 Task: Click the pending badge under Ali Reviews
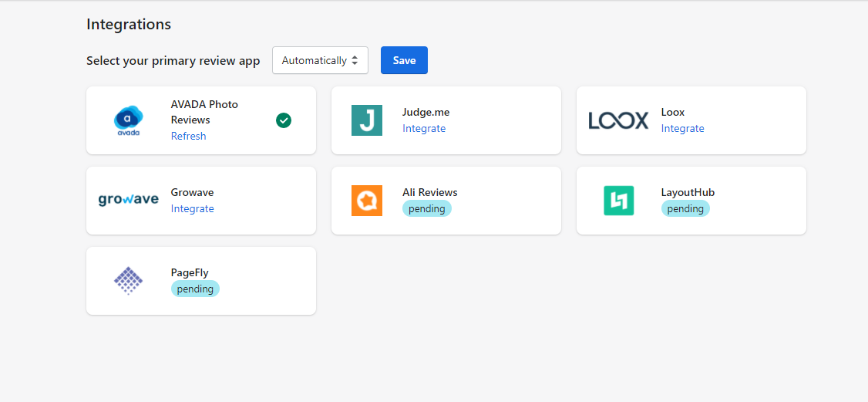(x=427, y=209)
